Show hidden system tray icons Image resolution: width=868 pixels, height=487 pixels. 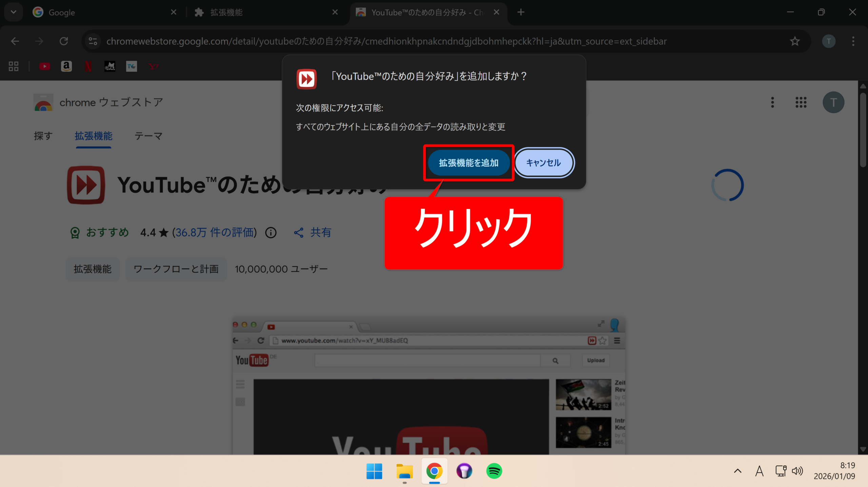pos(737,471)
